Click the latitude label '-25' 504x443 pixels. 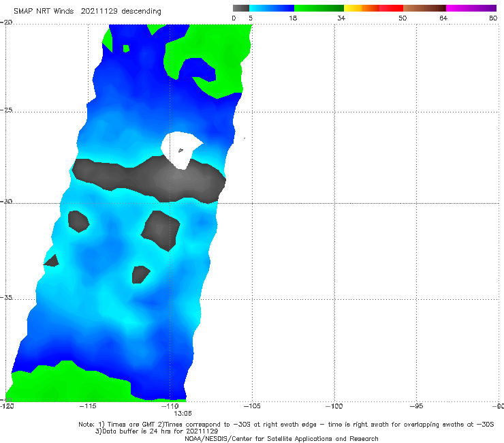[x=6, y=110]
